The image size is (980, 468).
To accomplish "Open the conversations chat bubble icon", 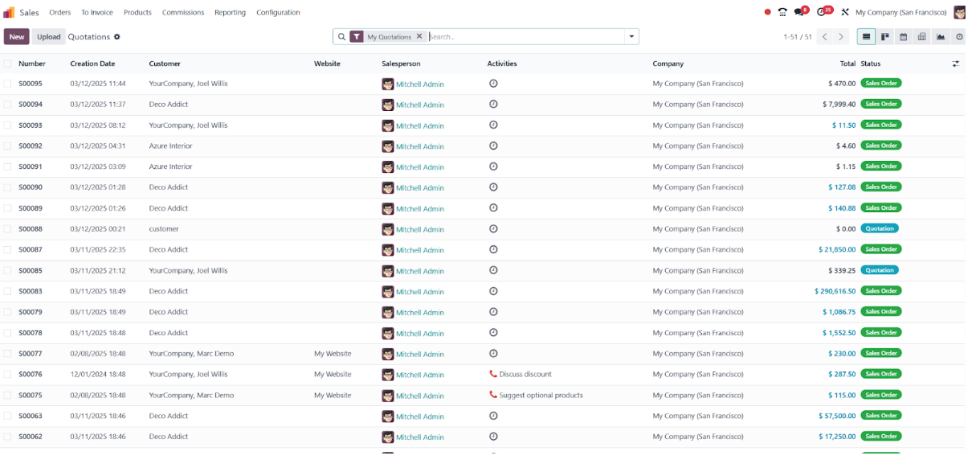I will click(x=798, y=12).
